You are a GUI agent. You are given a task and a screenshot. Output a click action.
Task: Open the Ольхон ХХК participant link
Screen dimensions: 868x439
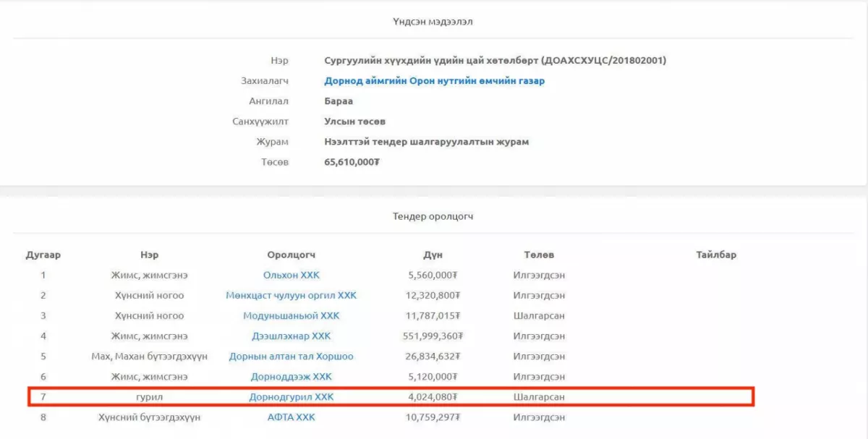tap(292, 276)
